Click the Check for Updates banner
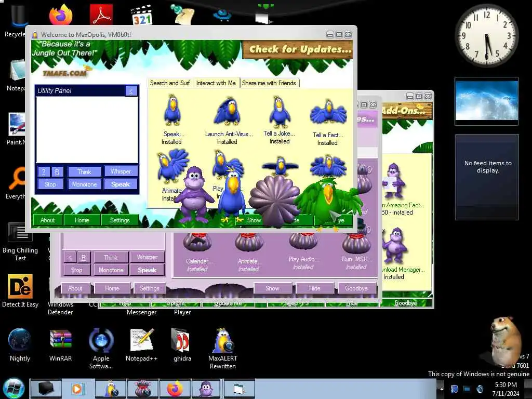The image size is (532, 399). point(298,49)
